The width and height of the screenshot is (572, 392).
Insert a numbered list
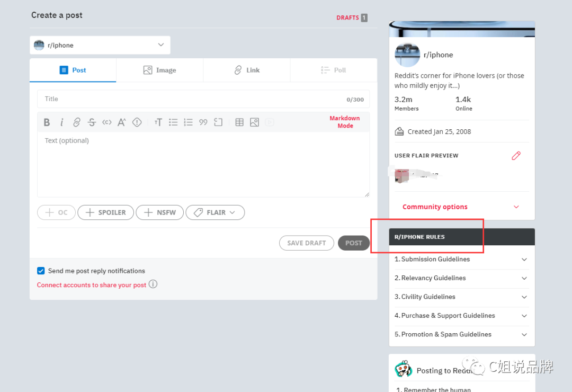click(188, 122)
